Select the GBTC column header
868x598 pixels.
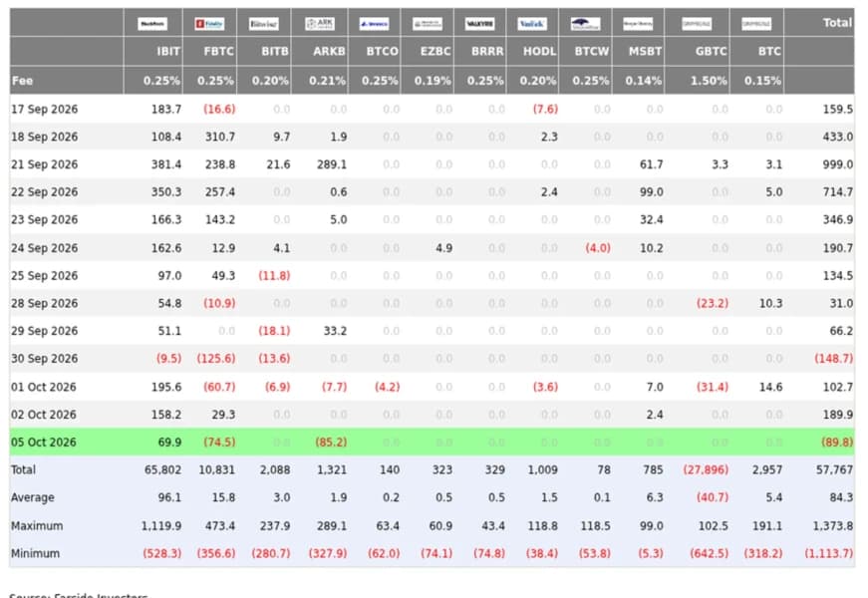712,52
